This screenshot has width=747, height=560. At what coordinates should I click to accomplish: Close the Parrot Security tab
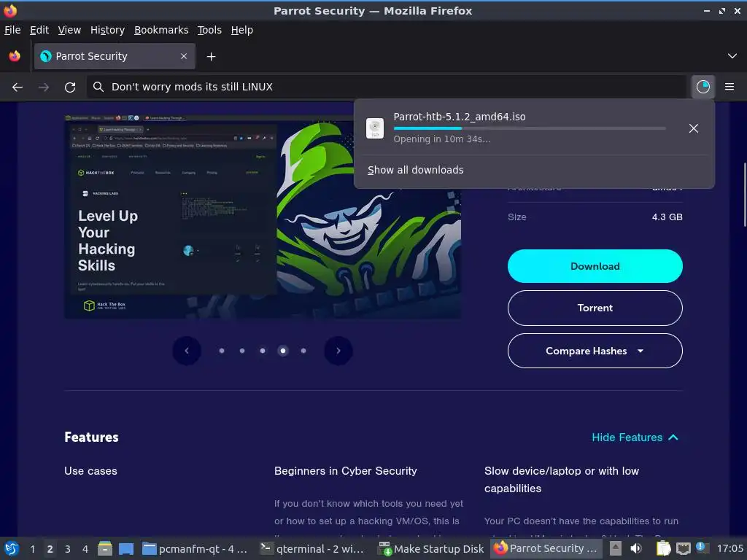184,56
